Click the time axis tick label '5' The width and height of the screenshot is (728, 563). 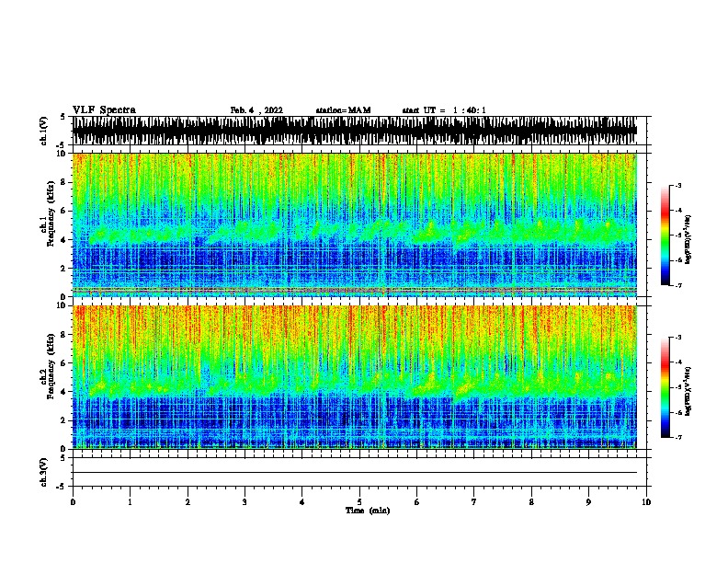point(359,502)
